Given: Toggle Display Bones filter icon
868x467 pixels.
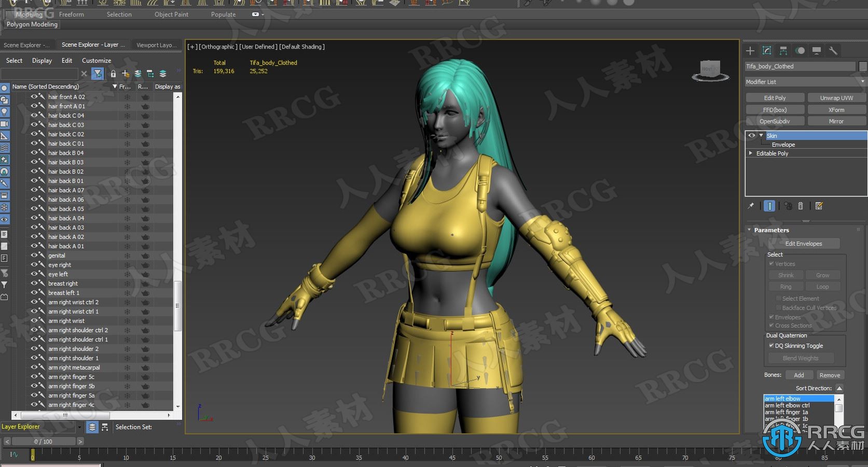Looking at the screenshot, I should (5, 183).
